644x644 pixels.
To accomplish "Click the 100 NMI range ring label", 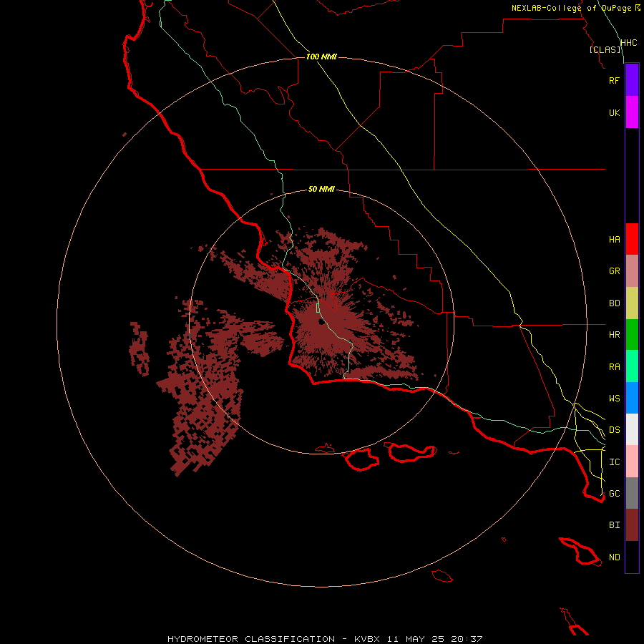I will click(x=321, y=57).
